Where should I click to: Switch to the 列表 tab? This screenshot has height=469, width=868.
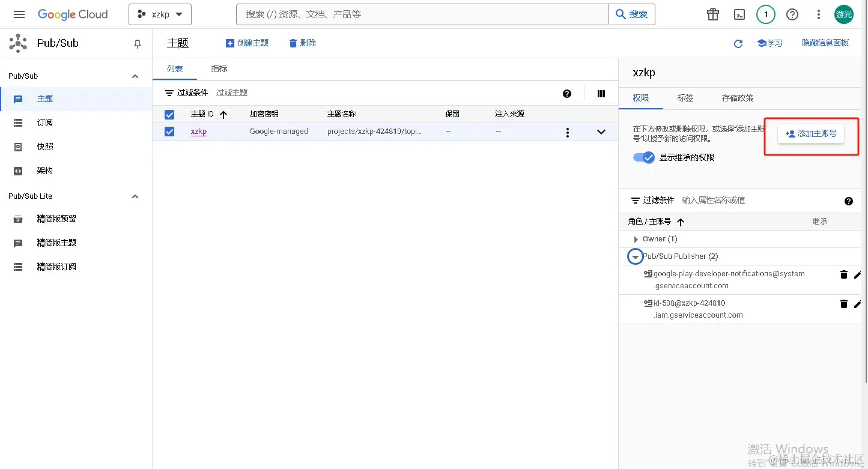click(x=175, y=68)
